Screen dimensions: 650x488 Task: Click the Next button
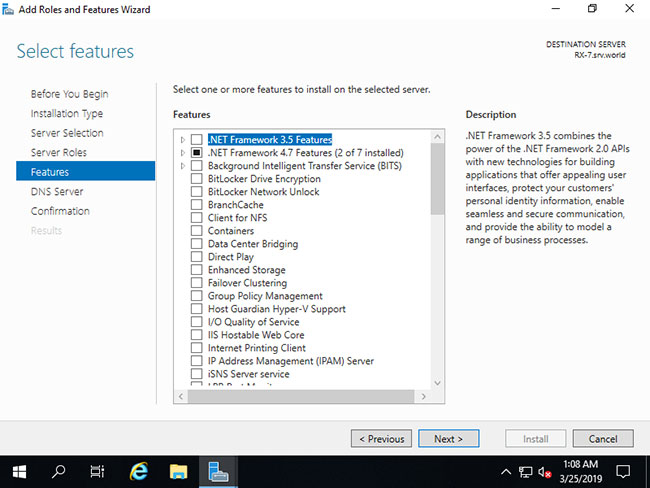tap(449, 439)
